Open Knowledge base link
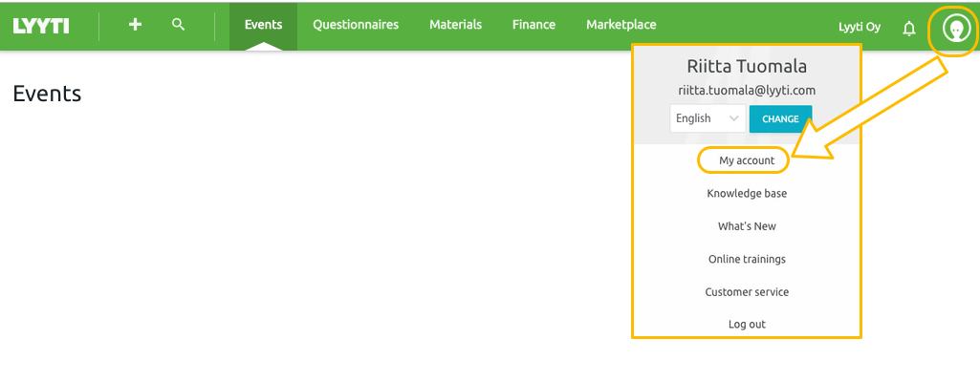This screenshot has height=382, width=980. (x=747, y=194)
